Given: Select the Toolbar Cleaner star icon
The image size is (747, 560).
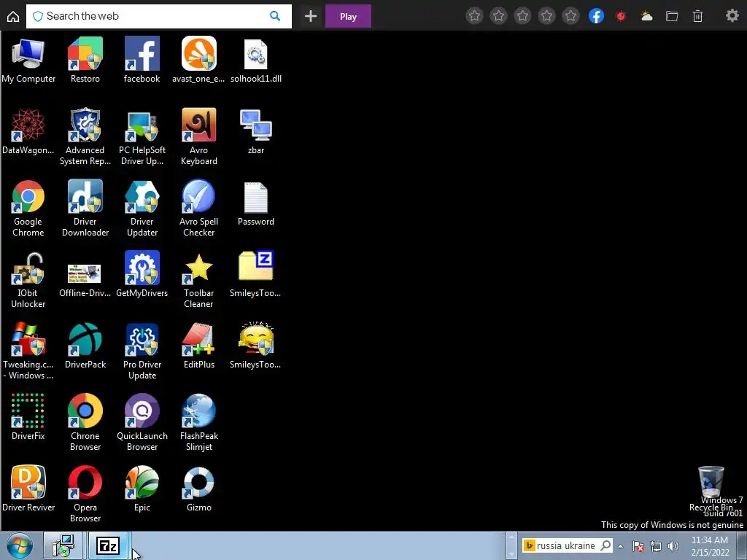Looking at the screenshot, I should point(198,268).
